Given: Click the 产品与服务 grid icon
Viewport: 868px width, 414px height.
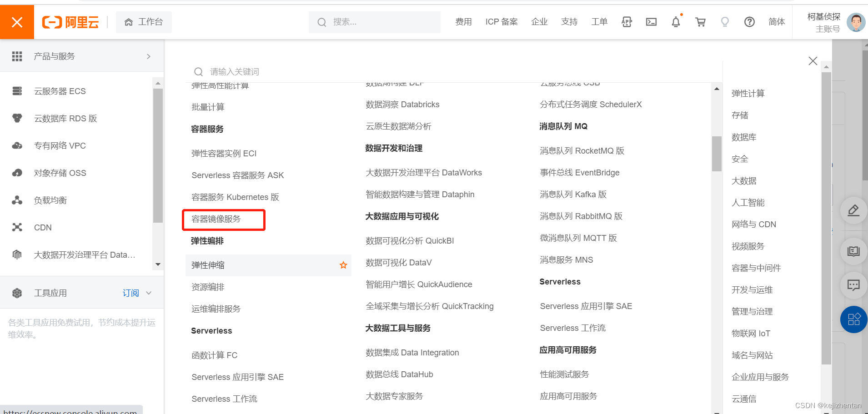Looking at the screenshot, I should pyautogui.click(x=17, y=56).
